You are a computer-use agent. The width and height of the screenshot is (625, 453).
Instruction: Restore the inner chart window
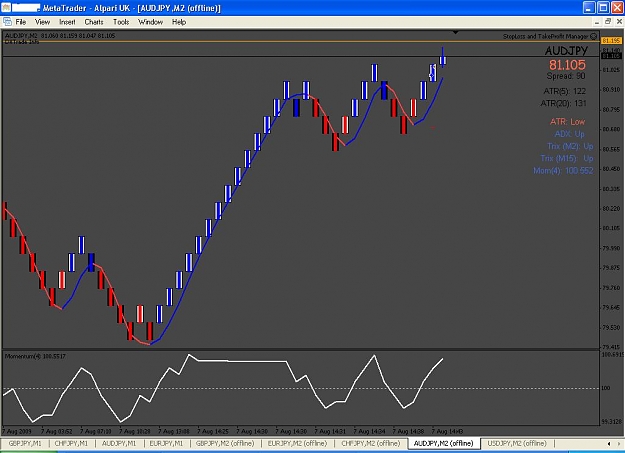(608, 22)
